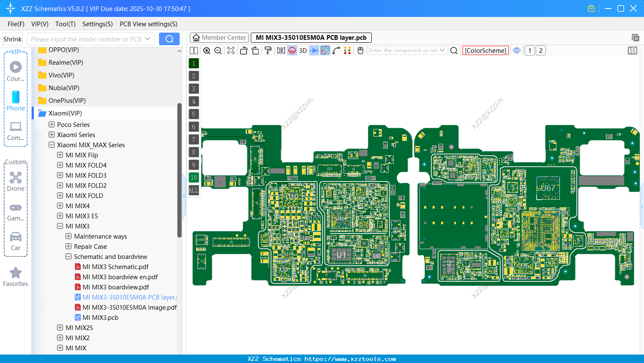Open Favorites in the left sidebar
The height and width of the screenshot is (363, 644).
[x=16, y=277]
